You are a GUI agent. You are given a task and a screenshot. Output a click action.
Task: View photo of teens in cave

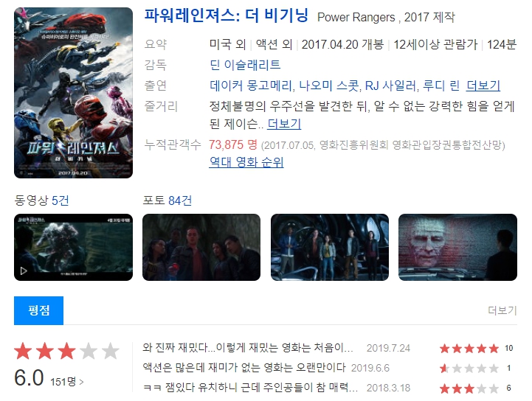(x=201, y=247)
